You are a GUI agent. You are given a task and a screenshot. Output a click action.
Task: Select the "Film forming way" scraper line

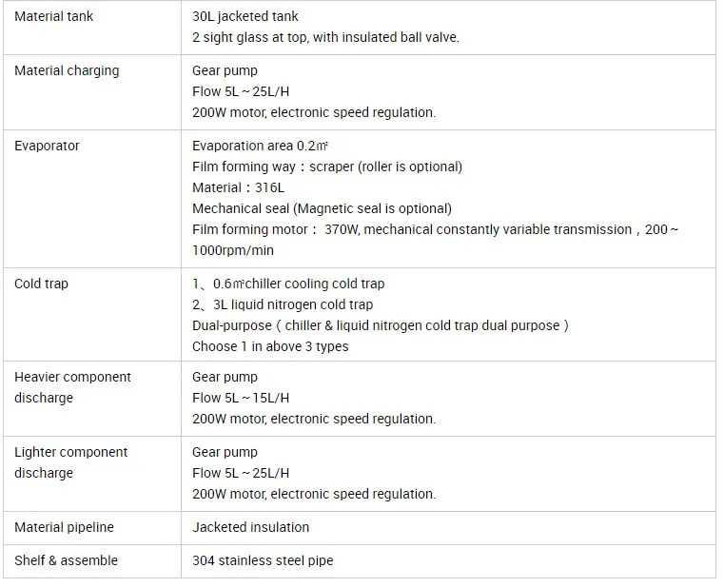click(x=326, y=167)
